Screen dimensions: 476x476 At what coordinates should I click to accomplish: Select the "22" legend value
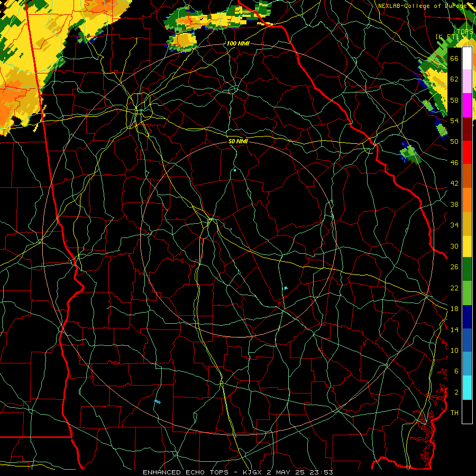454,288
